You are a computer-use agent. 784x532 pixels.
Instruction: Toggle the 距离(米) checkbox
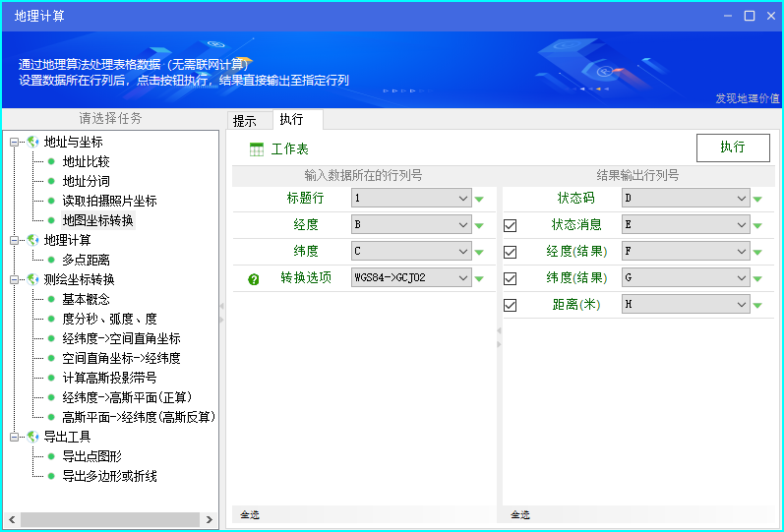point(510,305)
